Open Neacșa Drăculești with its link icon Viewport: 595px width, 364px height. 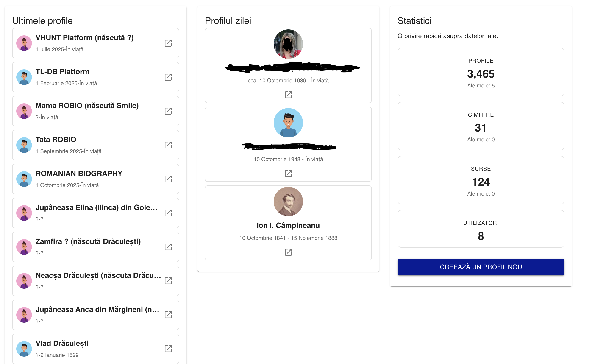(x=168, y=281)
